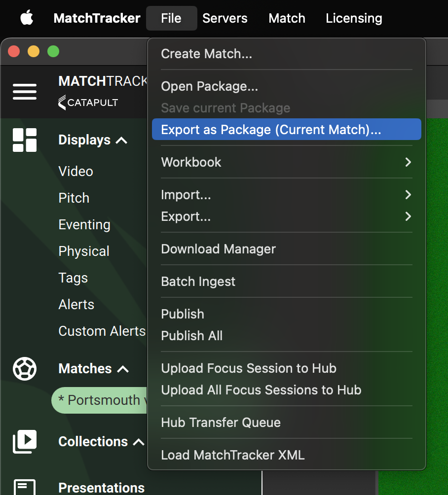448x495 pixels.
Task: Open the Eventing display
Action: pyautogui.click(x=84, y=225)
